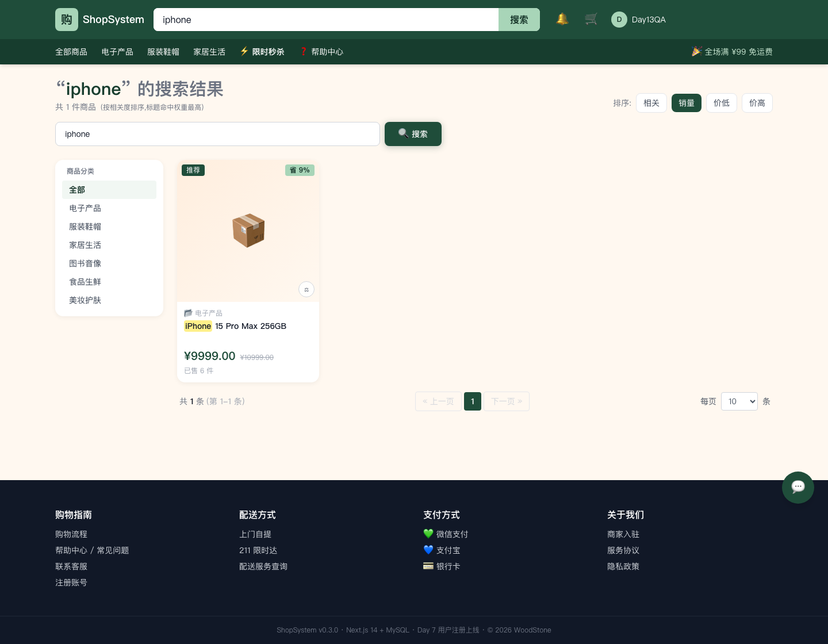Image resolution: width=828 pixels, height=644 pixels.
Task: Open 配送服务查询 footer link
Action: 263,566
